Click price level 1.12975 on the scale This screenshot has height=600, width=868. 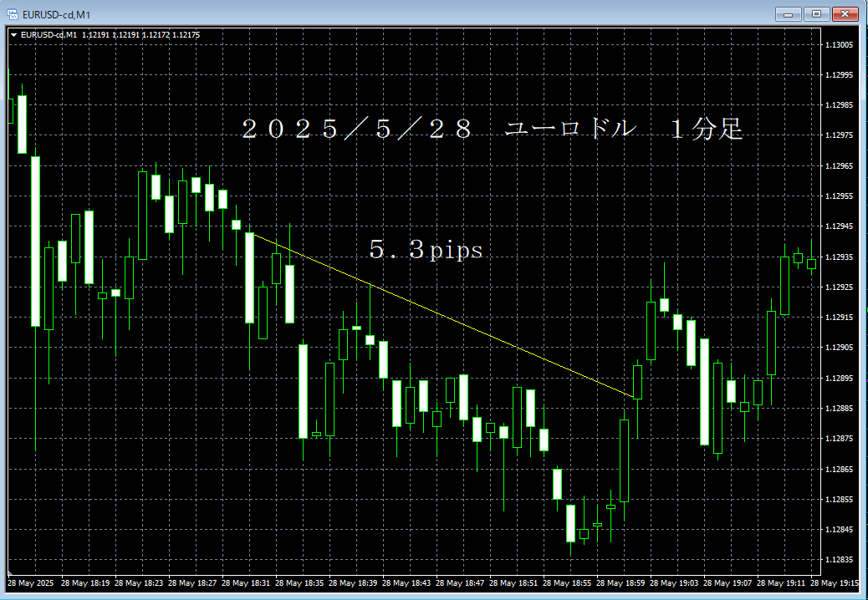coord(840,135)
